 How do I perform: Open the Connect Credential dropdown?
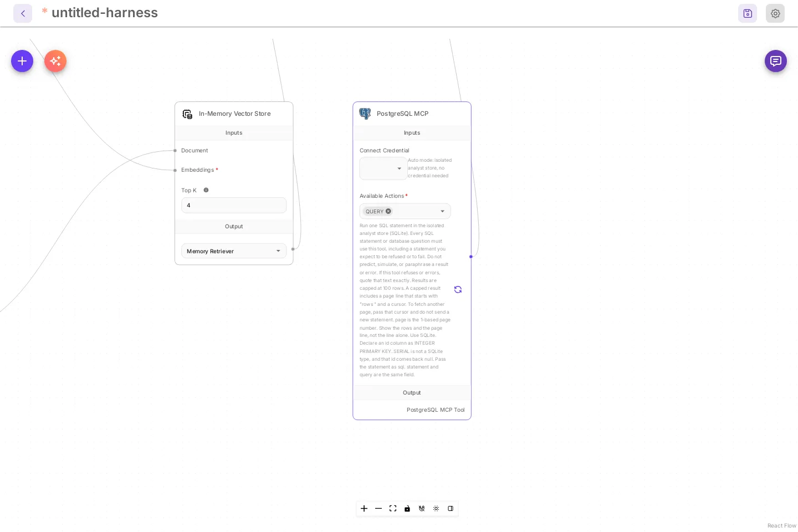(x=383, y=168)
